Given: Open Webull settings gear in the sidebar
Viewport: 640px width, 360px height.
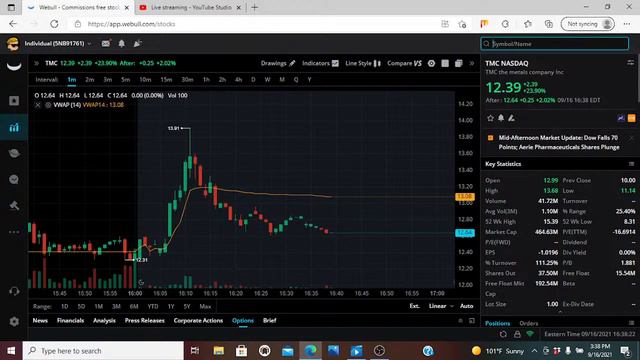Looking at the screenshot, I should pos(14,322).
